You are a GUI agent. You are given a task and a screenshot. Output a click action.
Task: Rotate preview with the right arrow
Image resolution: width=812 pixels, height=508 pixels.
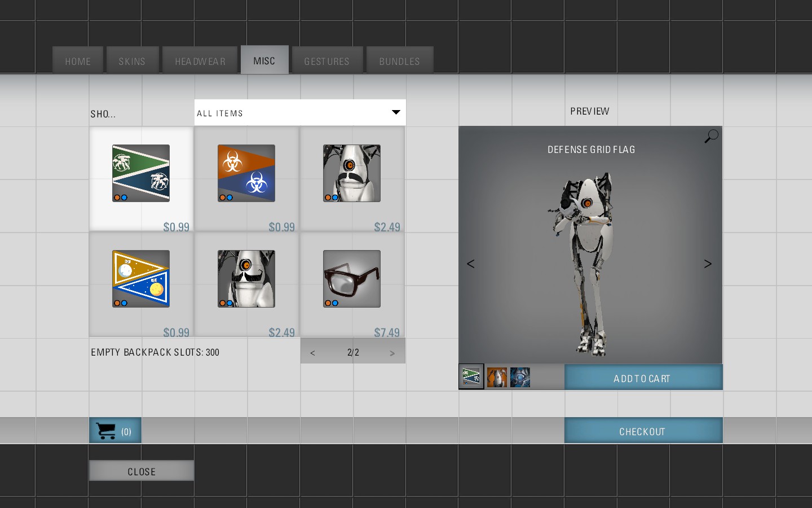click(708, 264)
